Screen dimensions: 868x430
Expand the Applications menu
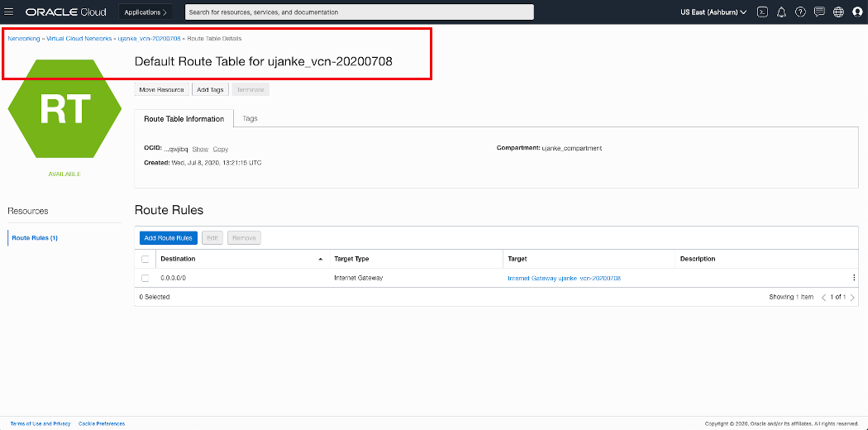tap(145, 12)
